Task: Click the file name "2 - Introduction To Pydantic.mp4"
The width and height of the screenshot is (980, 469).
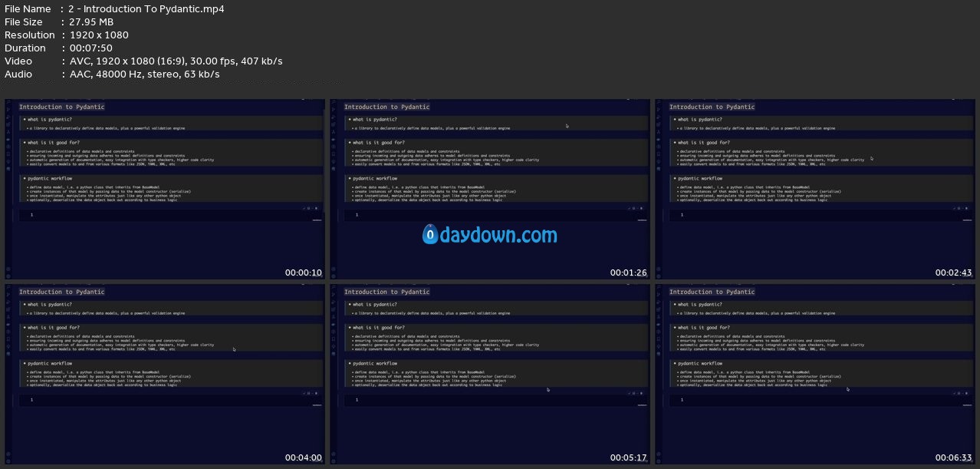Action: (146, 8)
